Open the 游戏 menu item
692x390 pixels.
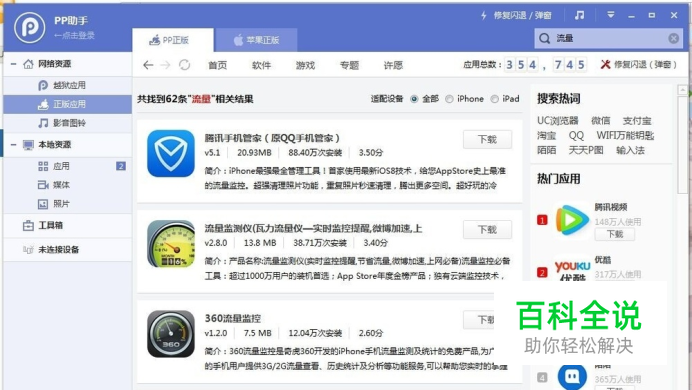tap(305, 65)
